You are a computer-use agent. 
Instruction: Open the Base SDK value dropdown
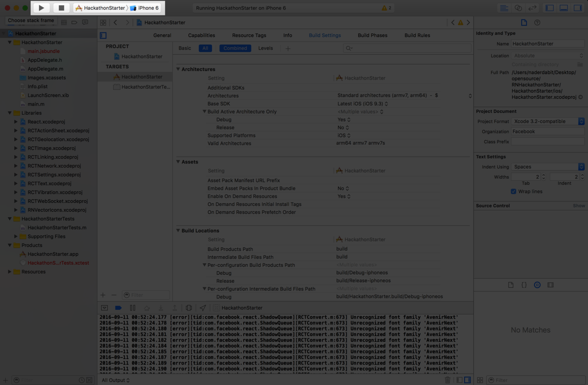click(x=363, y=104)
